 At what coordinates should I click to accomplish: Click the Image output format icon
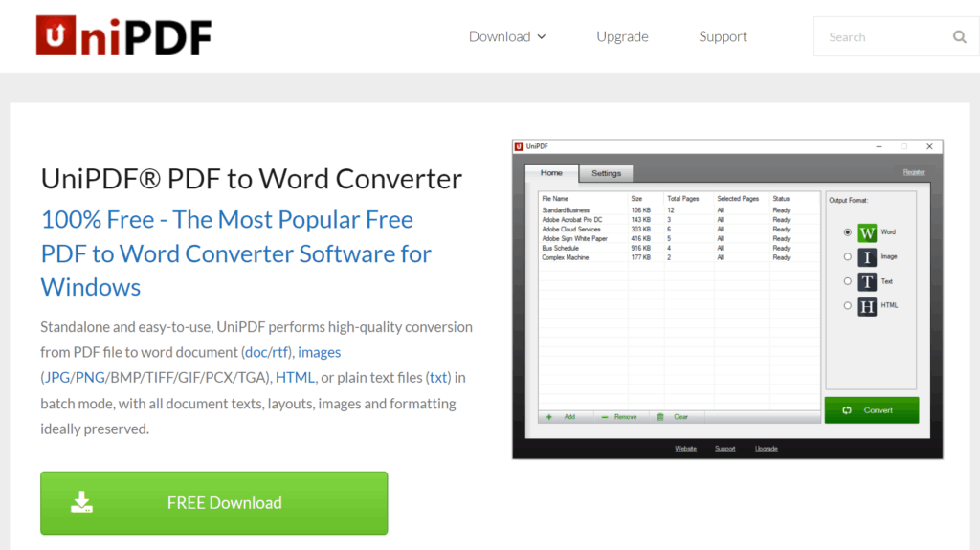[867, 257]
